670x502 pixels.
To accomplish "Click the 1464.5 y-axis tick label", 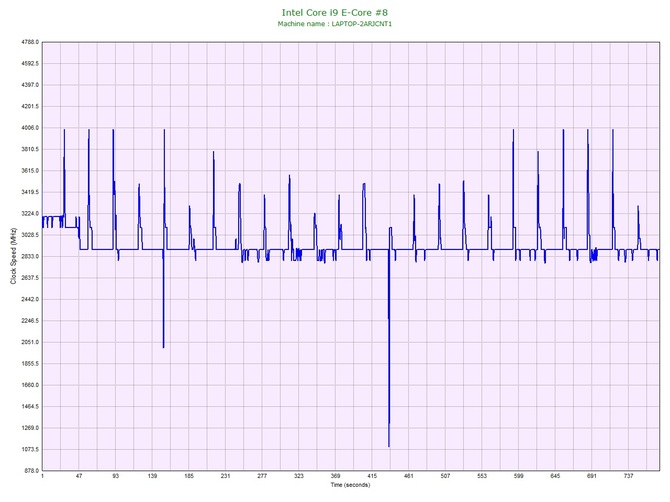I will click(30, 406).
